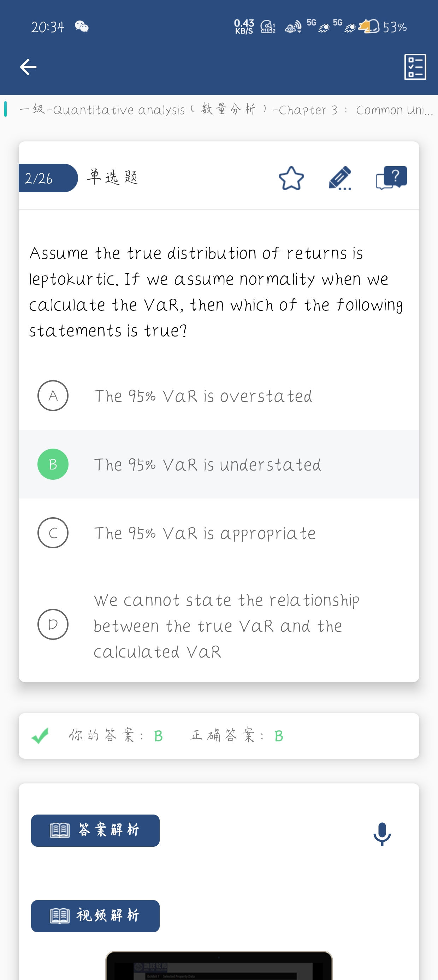Select option A radio circle
Screen dimensions: 438x980
click(x=53, y=396)
